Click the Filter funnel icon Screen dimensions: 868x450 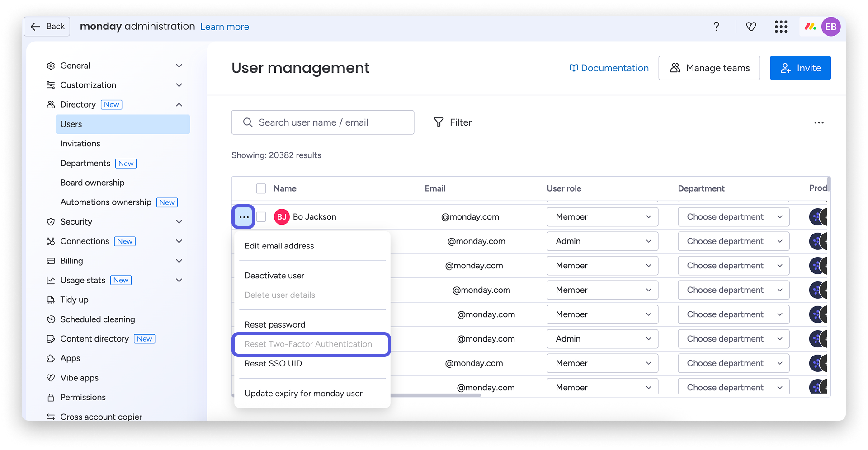tap(439, 122)
